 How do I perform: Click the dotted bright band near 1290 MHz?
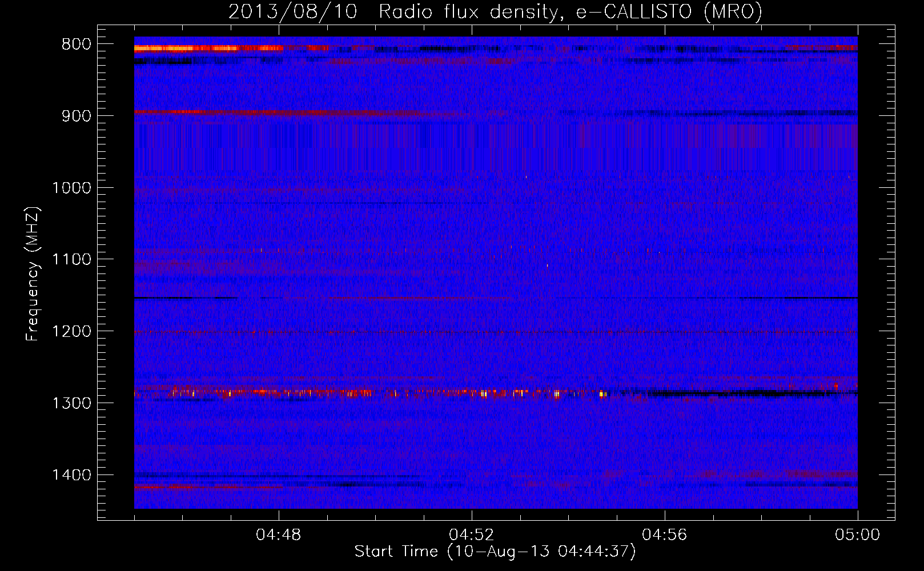[x=371, y=392]
